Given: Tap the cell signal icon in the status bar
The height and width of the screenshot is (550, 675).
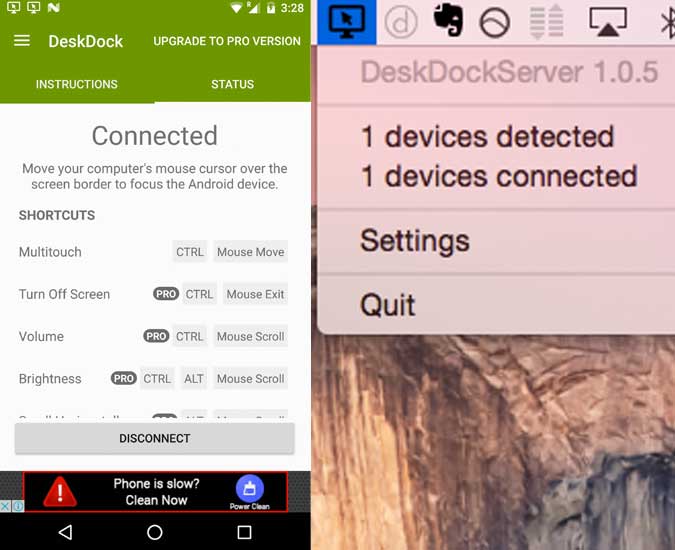Looking at the screenshot, I should coord(253,8).
